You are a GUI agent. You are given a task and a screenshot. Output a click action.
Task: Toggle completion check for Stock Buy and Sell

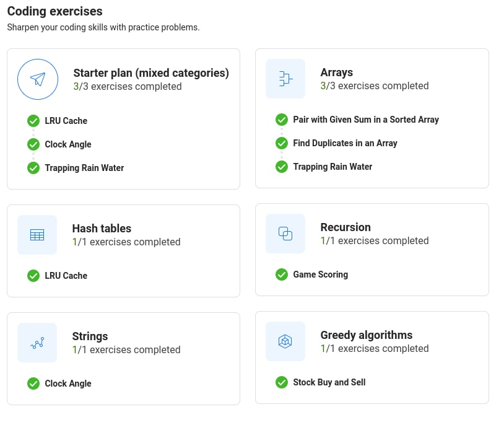[x=282, y=382]
